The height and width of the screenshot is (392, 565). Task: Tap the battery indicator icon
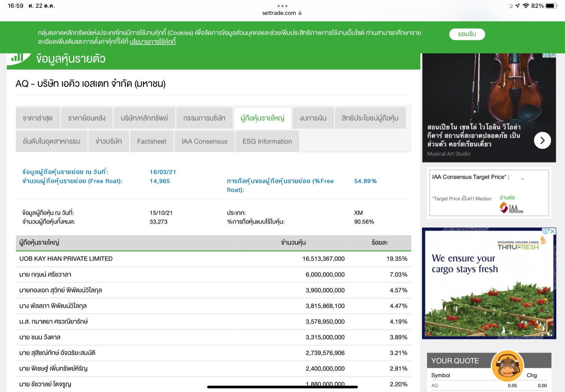[x=551, y=6]
